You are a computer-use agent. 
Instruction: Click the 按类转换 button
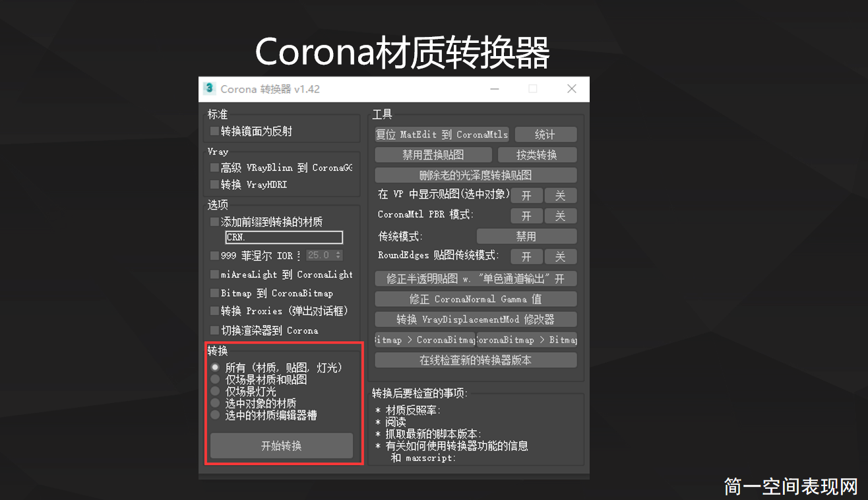point(537,155)
